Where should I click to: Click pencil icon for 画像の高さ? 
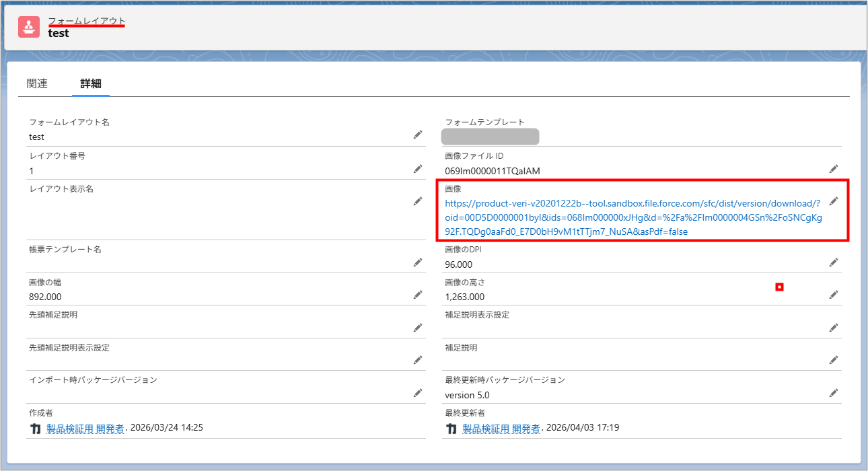point(834,295)
